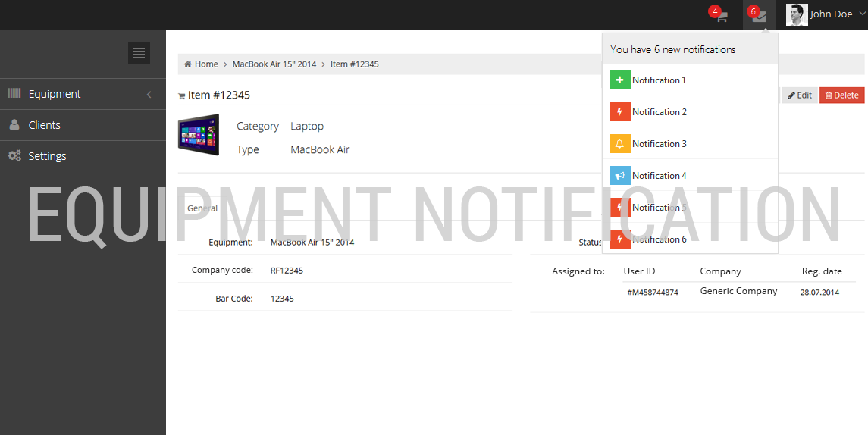Click the Edit button
This screenshot has height=435, width=868.
pyautogui.click(x=800, y=95)
